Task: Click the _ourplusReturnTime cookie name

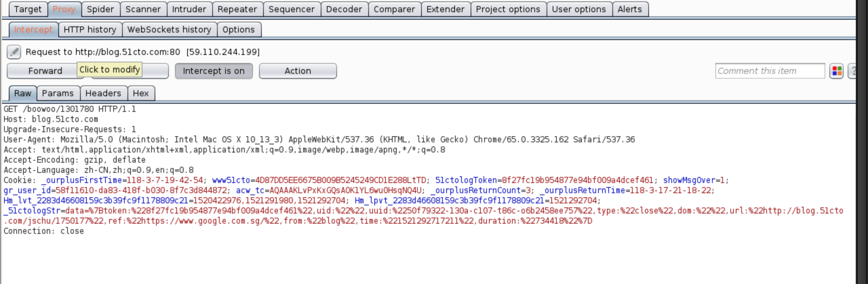Action: 583,190
